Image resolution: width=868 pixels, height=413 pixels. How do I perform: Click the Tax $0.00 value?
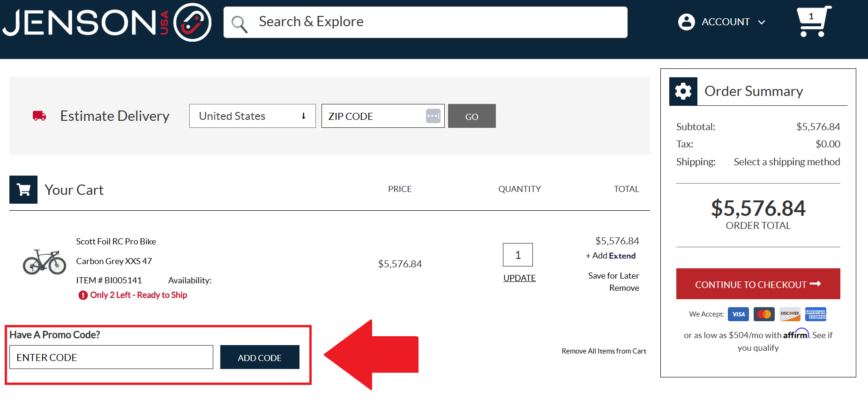point(828,144)
